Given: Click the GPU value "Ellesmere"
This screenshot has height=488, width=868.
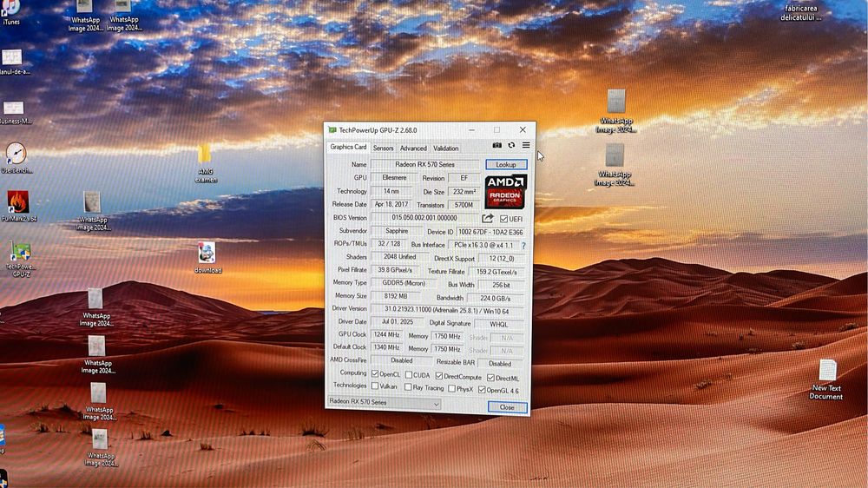Looking at the screenshot, I should [394, 178].
